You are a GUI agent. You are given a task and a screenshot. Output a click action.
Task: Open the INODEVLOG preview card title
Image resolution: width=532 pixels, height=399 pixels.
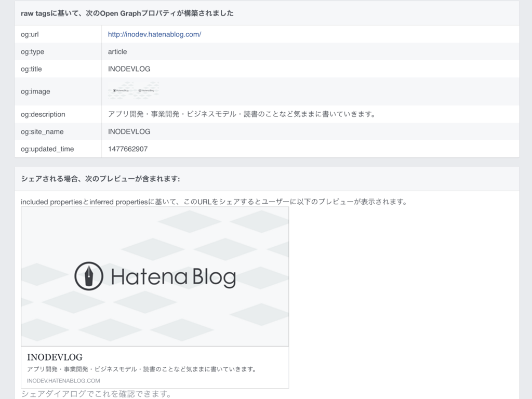(55, 357)
